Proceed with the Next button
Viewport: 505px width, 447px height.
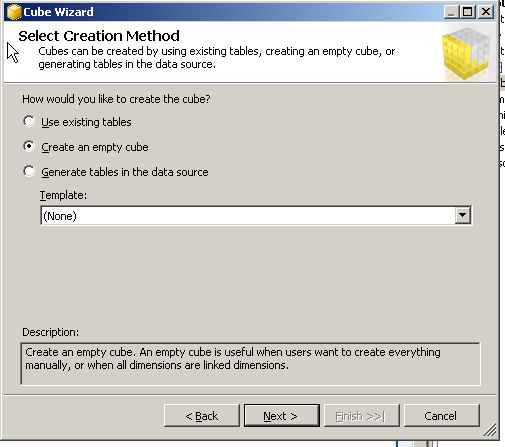[x=282, y=416]
